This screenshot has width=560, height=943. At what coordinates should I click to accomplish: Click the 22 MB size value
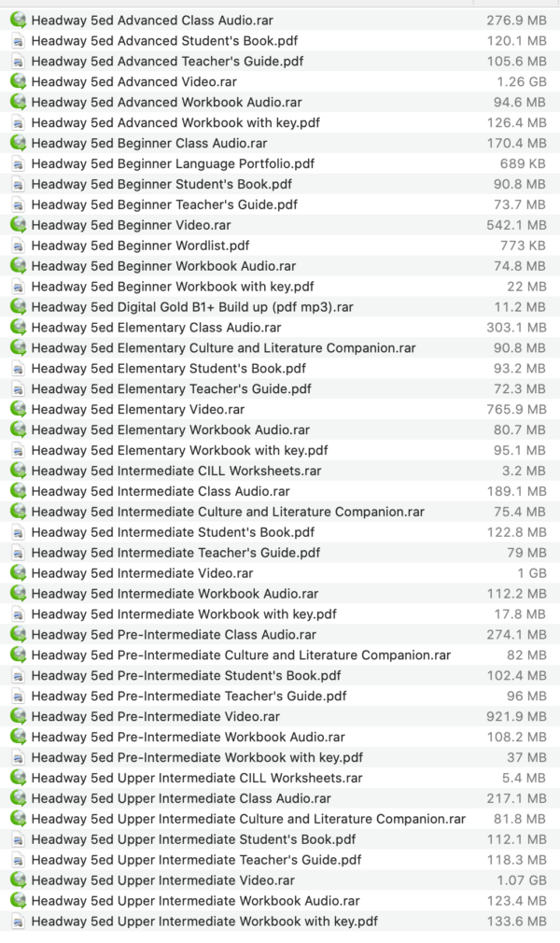pyautogui.click(x=526, y=287)
